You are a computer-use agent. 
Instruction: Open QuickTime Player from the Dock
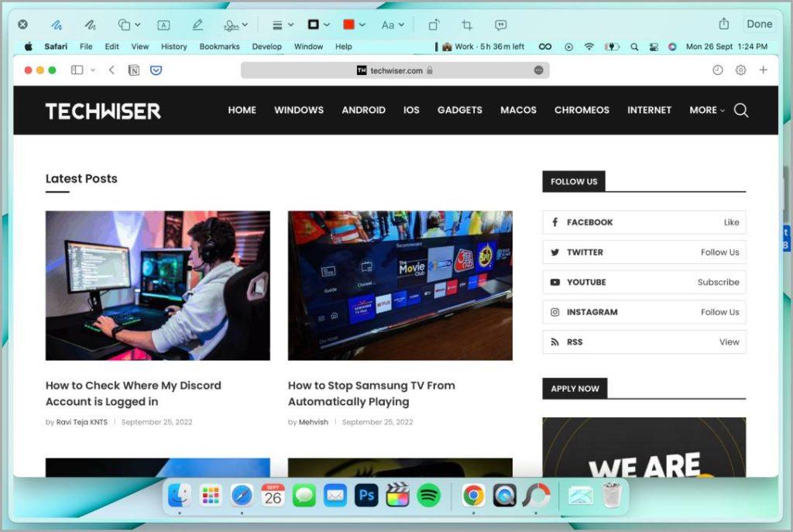click(505, 496)
